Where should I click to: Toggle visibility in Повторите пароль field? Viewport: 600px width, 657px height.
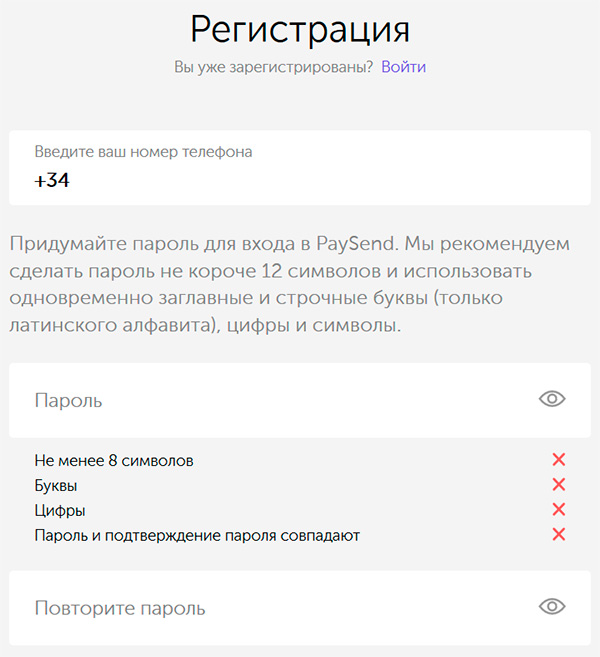[552, 607]
